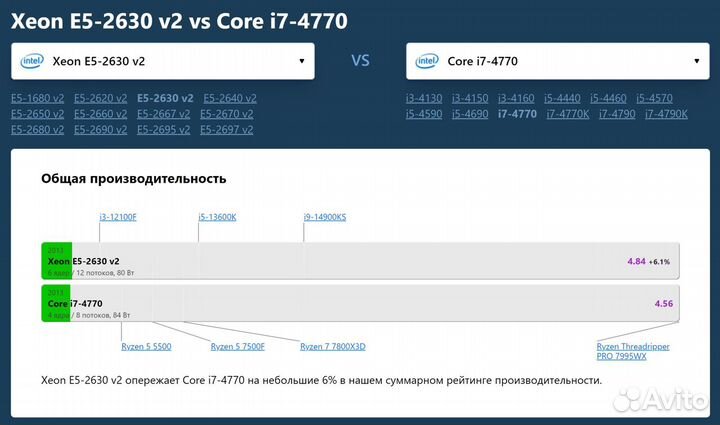
Task: Open the i5-4590 link
Action: pos(424,114)
